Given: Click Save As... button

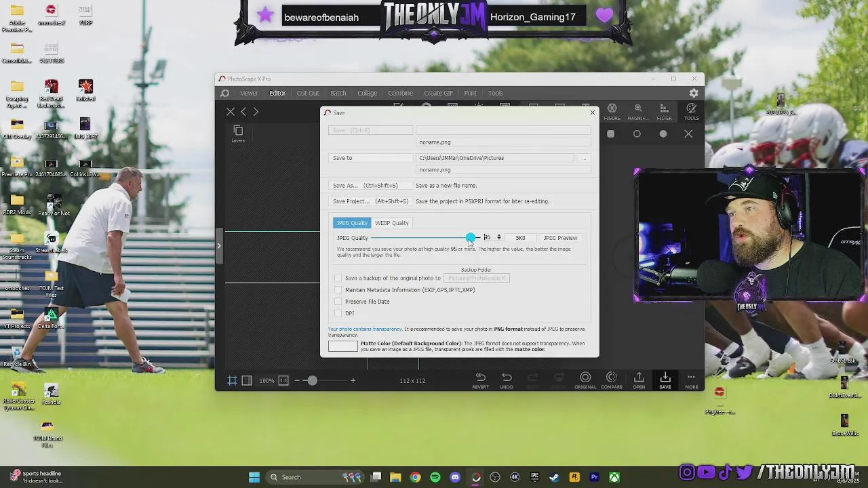Looking at the screenshot, I should point(370,186).
